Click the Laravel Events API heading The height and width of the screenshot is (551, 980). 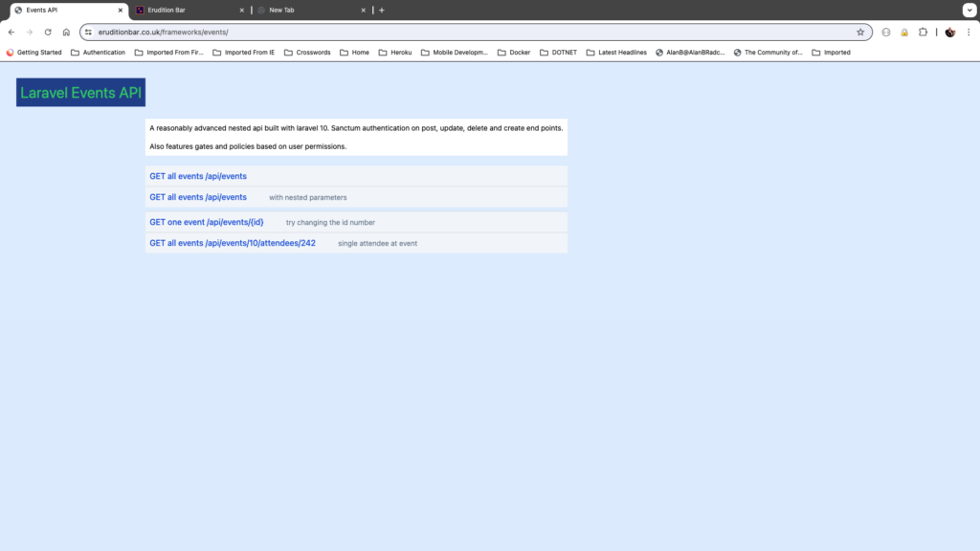(80, 93)
